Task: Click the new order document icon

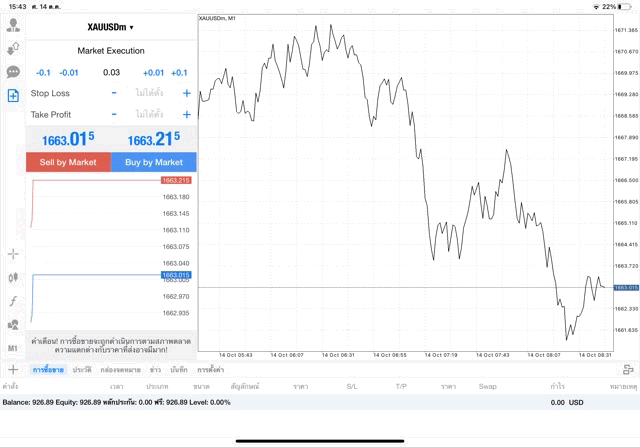Action: pos(14,96)
